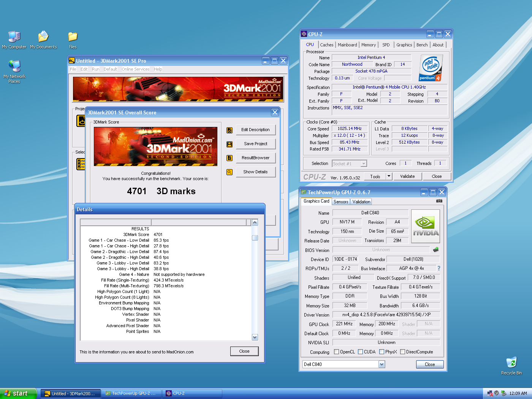The image size is (532, 399).
Task: Open My Computer desktop icon
Action: [x=14, y=40]
